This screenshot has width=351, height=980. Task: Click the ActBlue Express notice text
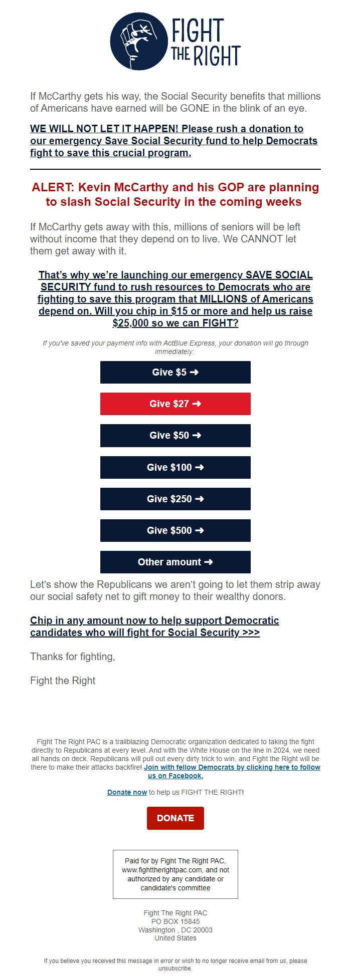click(175, 347)
